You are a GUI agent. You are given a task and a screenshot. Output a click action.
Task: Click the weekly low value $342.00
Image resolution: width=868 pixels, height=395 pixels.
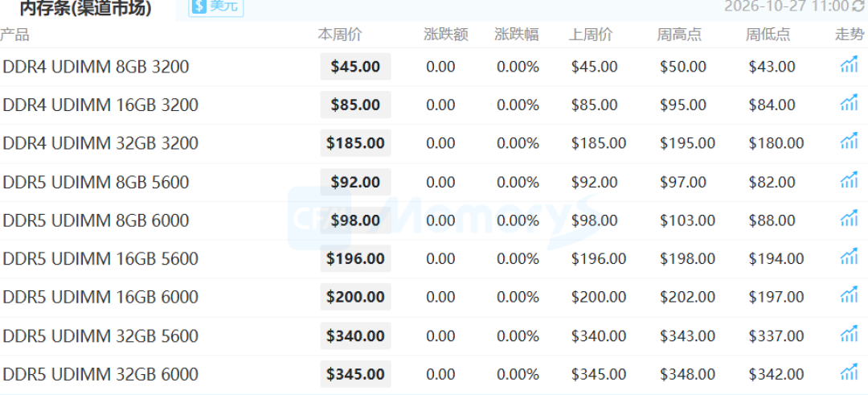pyautogui.click(x=776, y=374)
